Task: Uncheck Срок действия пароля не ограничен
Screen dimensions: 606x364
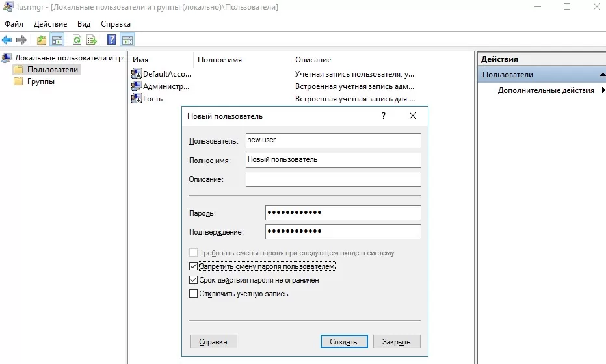Action: pyautogui.click(x=193, y=279)
